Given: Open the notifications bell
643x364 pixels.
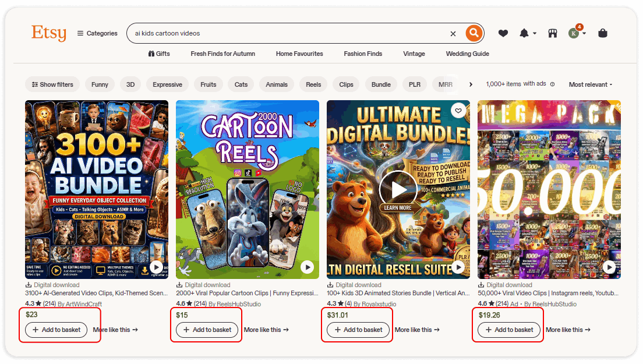Looking at the screenshot, I should pos(525,33).
